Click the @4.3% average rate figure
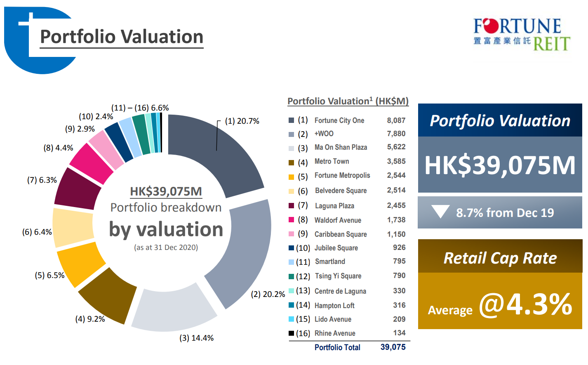This screenshot has height=365, width=588. pos(526,304)
